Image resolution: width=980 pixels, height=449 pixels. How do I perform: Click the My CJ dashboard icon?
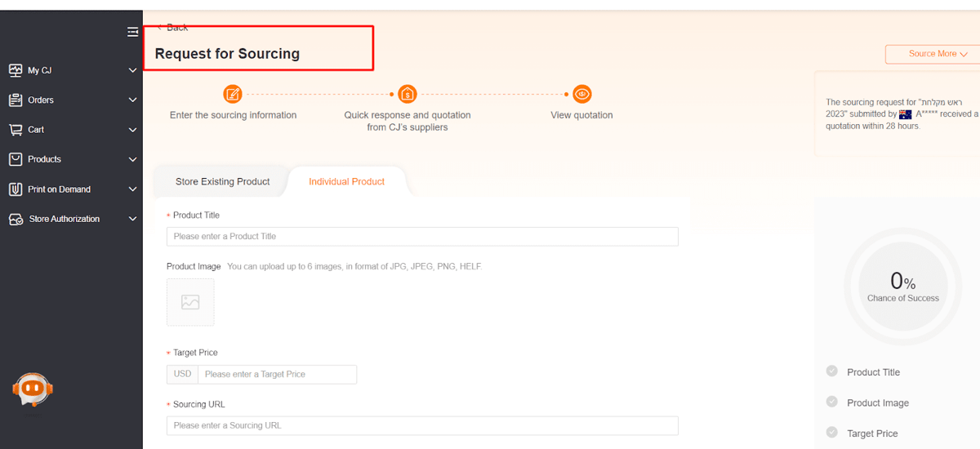pyautogui.click(x=16, y=70)
